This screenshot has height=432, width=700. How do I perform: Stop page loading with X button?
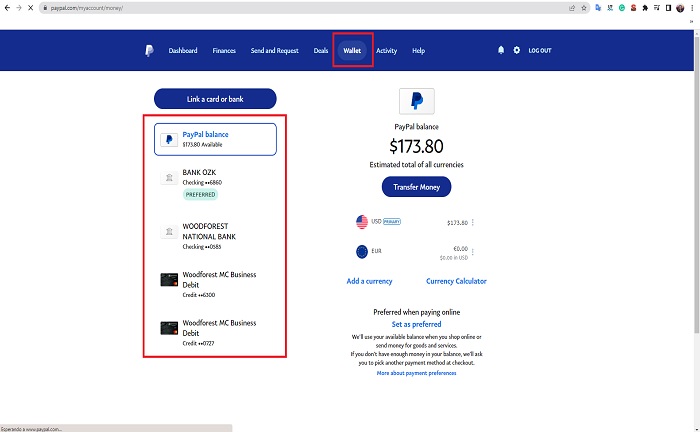[30, 8]
